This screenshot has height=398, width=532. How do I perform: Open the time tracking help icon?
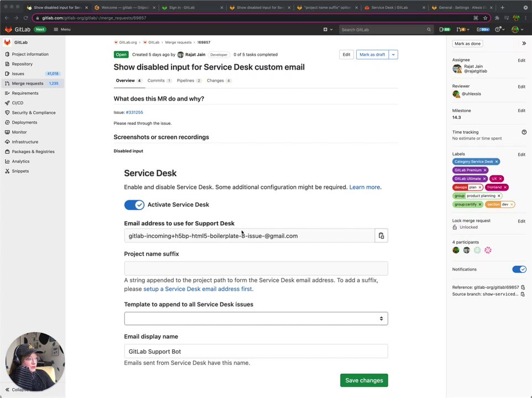[524, 132]
